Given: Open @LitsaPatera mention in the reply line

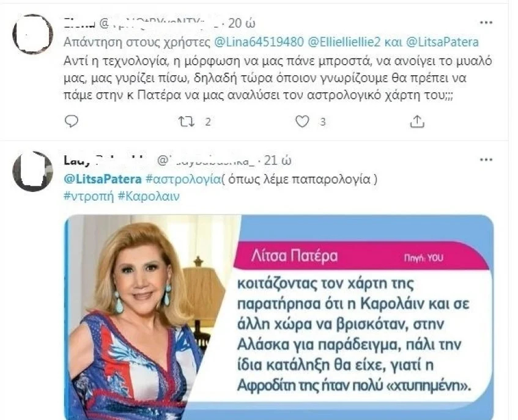Looking at the screenshot, I should 442,42.
